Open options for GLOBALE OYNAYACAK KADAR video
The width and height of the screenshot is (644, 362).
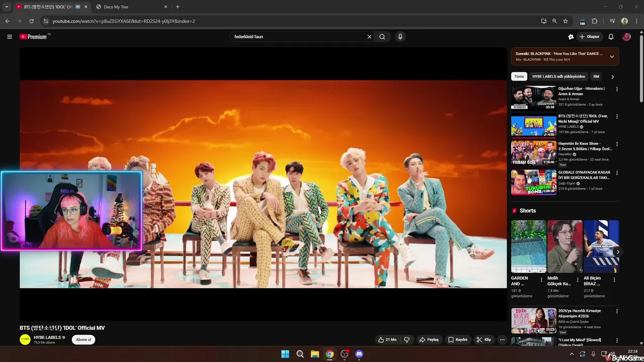point(617,173)
